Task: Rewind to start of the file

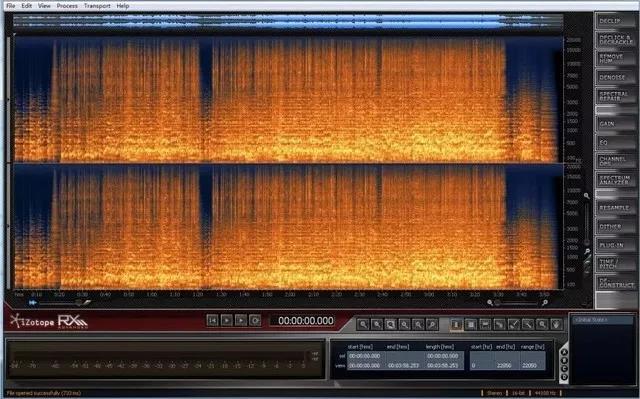Action: (213, 320)
